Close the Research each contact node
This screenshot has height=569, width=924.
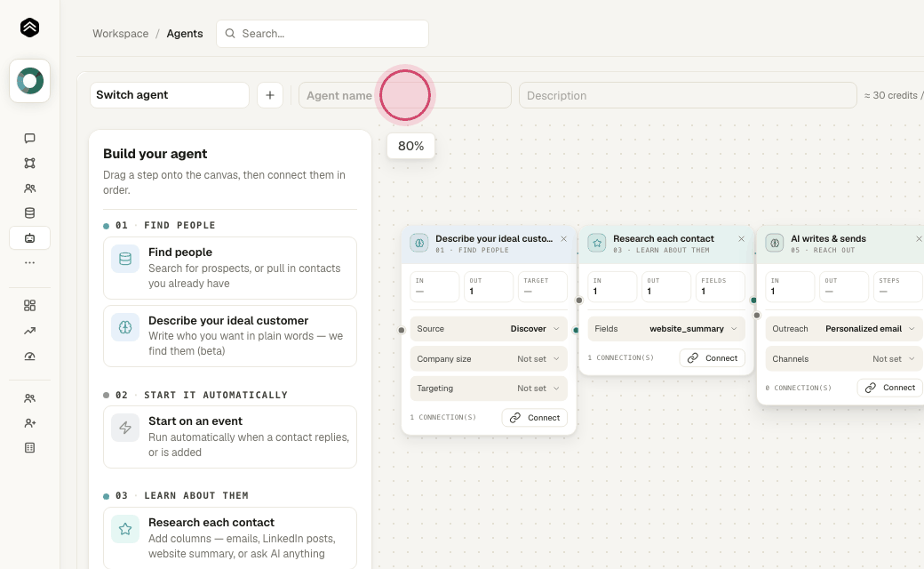point(741,239)
